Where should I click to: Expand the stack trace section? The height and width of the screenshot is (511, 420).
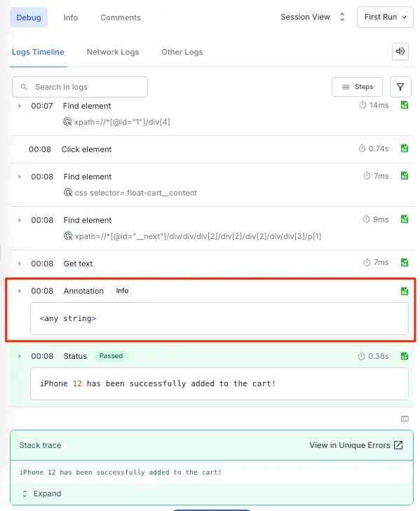click(x=42, y=493)
